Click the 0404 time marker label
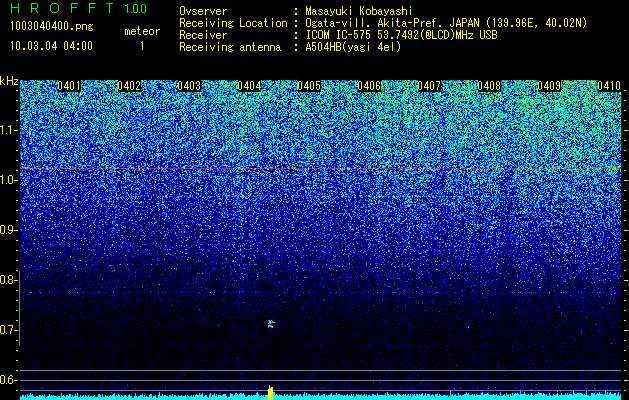629x400 pixels. (x=249, y=86)
